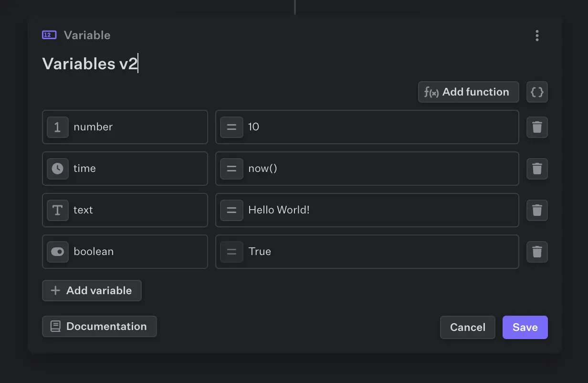The image size is (588, 383).
Task: Delete the time variable row
Action: pyautogui.click(x=537, y=169)
